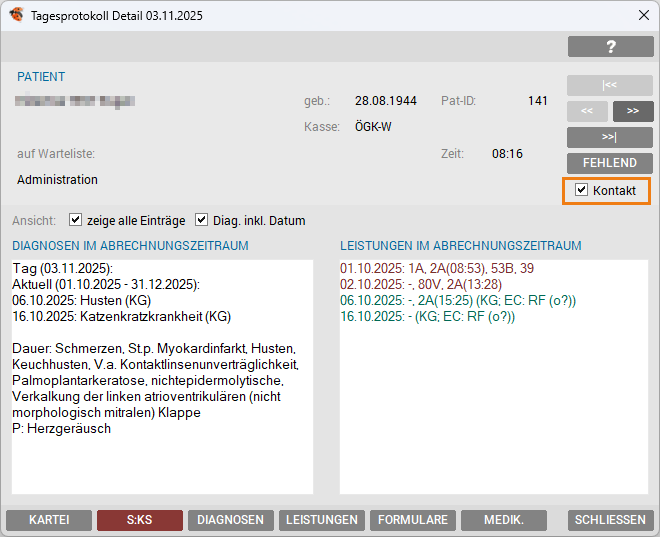Click the app icon in title bar

tap(16, 15)
